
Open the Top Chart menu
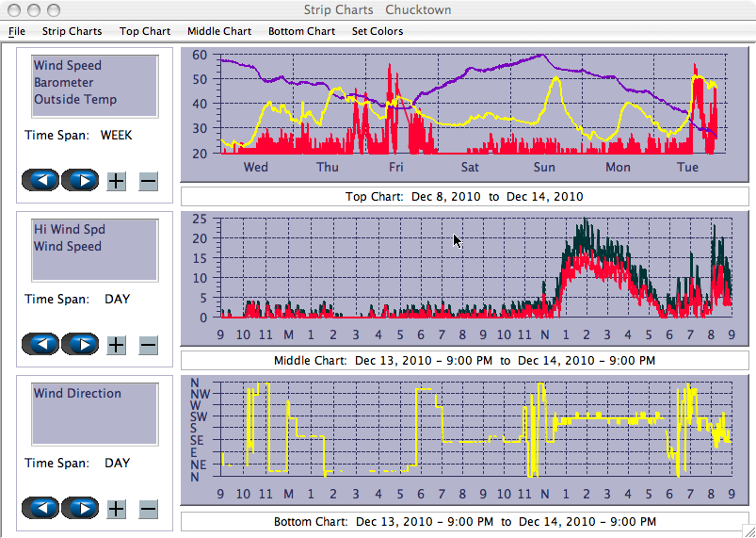tap(145, 31)
